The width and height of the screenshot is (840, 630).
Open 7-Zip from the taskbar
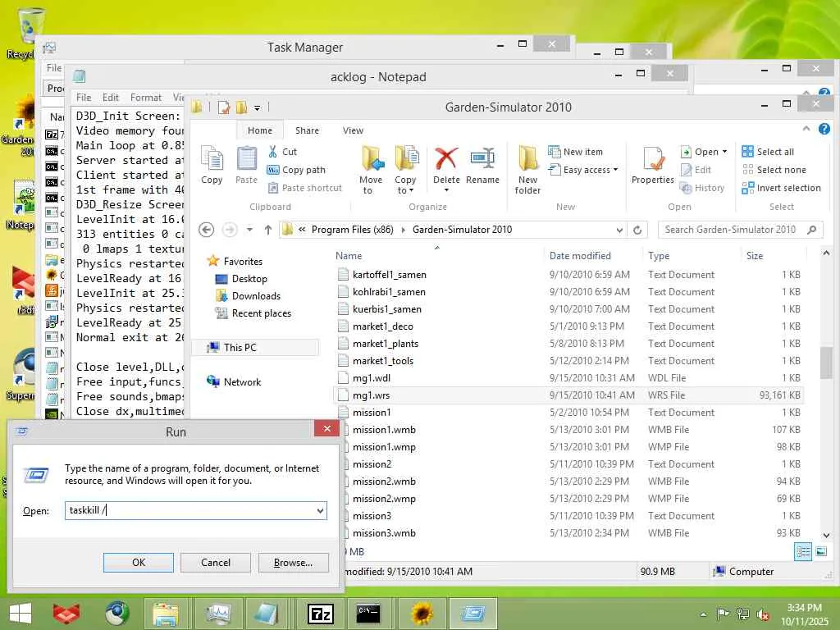pos(321,614)
